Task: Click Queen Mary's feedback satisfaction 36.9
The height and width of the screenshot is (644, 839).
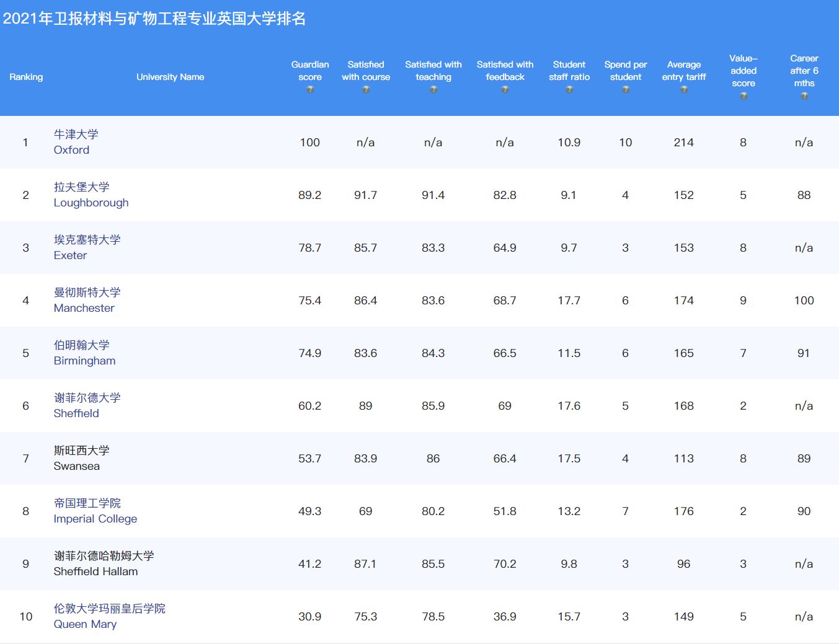Action: pyautogui.click(x=505, y=617)
